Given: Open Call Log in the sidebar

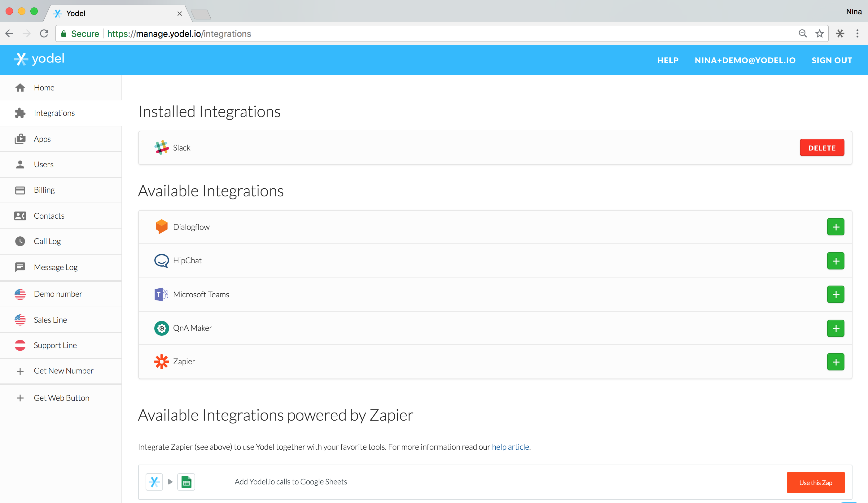Looking at the screenshot, I should (x=61, y=241).
